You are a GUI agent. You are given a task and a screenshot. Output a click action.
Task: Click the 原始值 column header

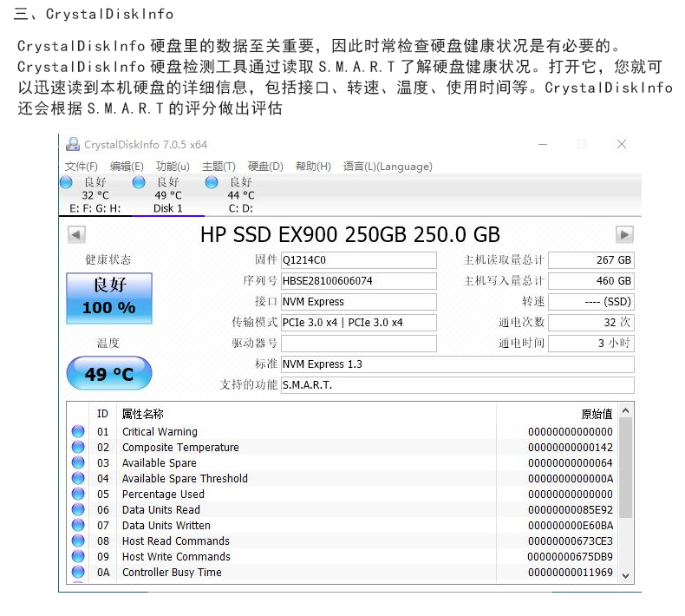pyautogui.click(x=597, y=414)
